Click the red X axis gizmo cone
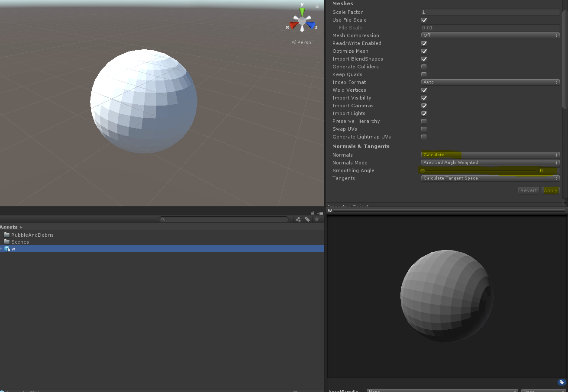Viewport: 568px width, 392px height. tap(294, 26)
